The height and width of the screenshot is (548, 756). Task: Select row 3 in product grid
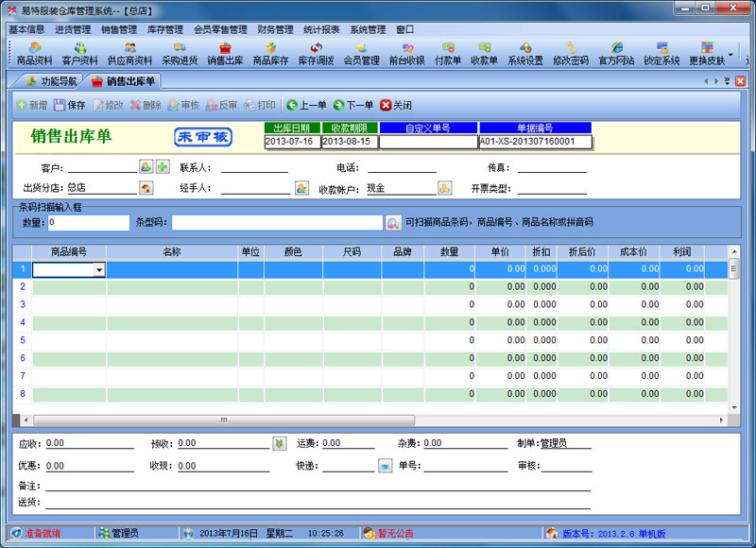370,304
